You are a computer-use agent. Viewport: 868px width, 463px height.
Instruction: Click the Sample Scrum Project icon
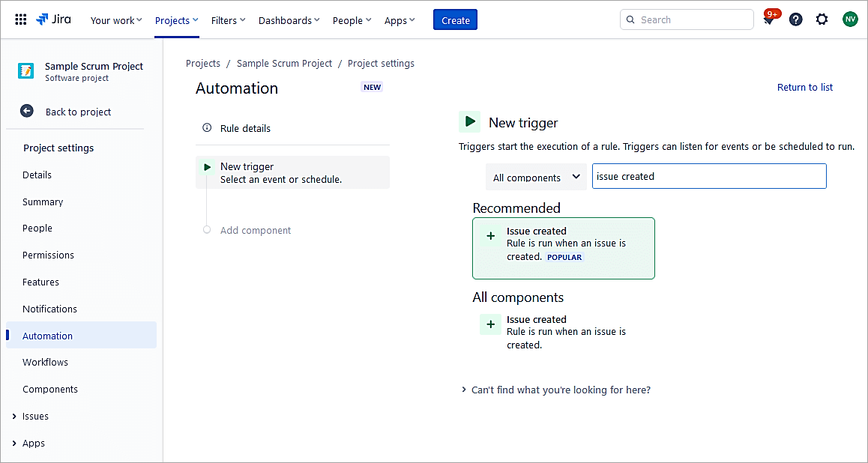(26, 71)
